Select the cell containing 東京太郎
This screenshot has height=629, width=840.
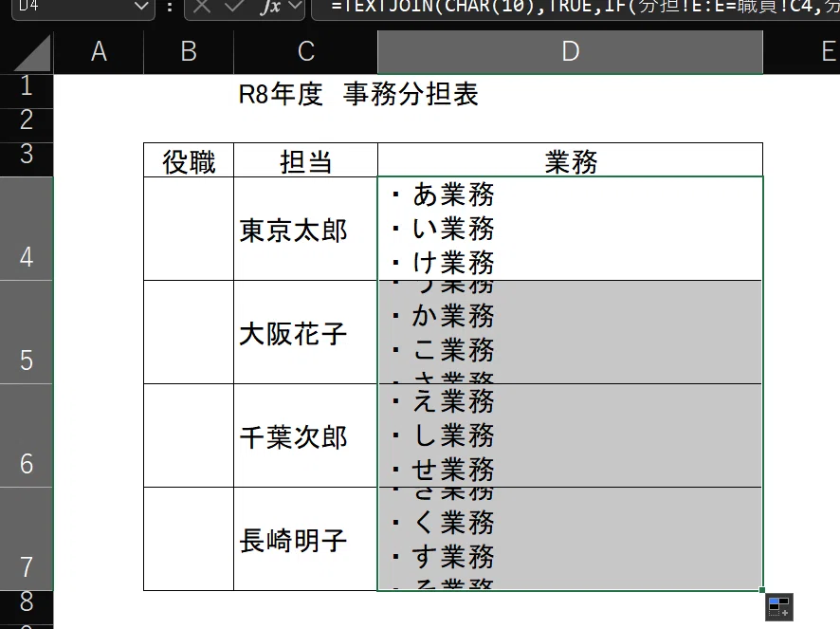click(306, 229)
